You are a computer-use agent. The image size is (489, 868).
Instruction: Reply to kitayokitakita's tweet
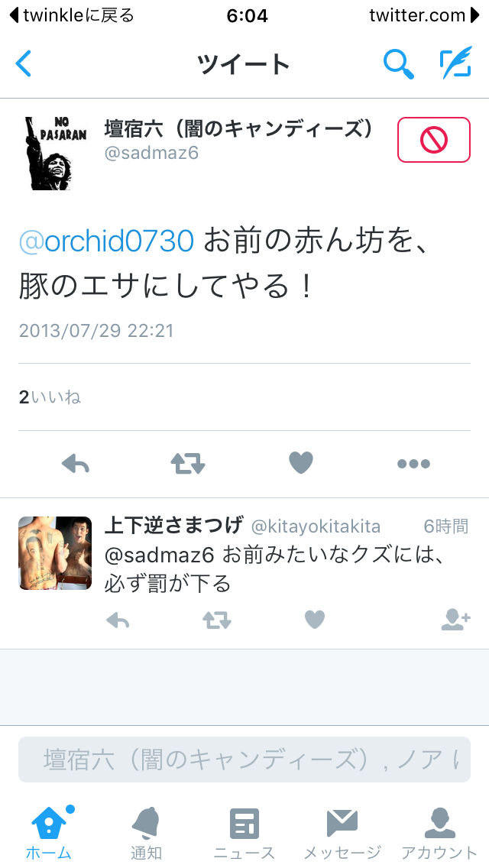click(x=118, y=620)
